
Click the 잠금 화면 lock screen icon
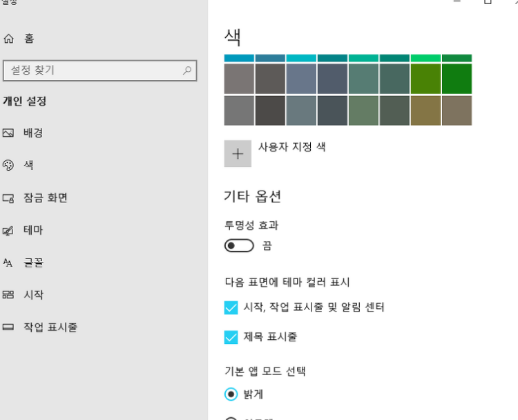tap(8, 198)
